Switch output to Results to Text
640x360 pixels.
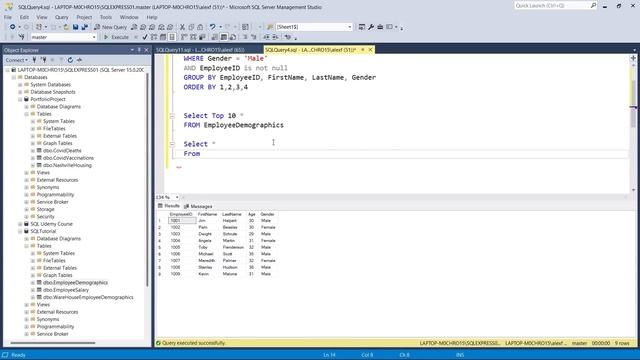pyautogui.click(x=215, y=37)
